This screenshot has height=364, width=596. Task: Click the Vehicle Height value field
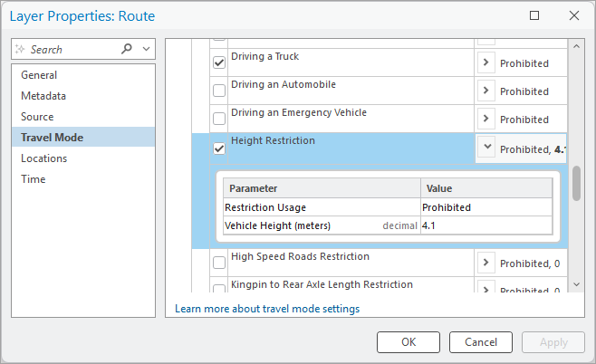485,225
